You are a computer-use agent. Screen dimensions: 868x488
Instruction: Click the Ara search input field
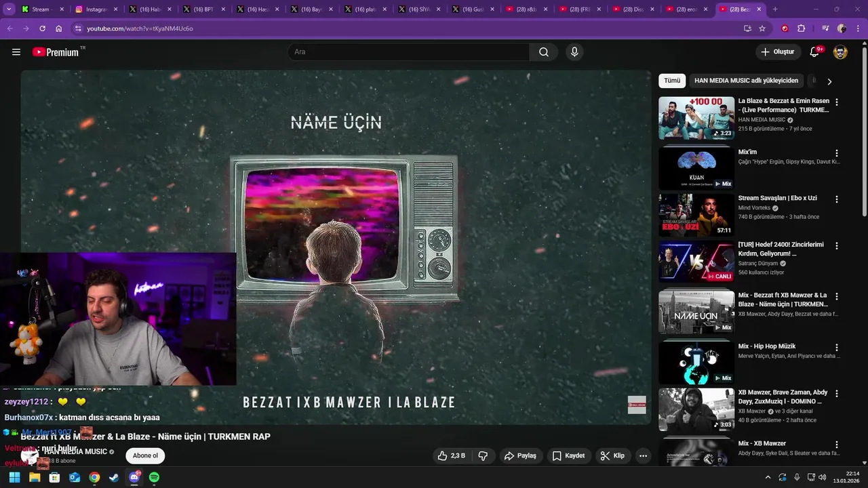(x=409, y=52)
